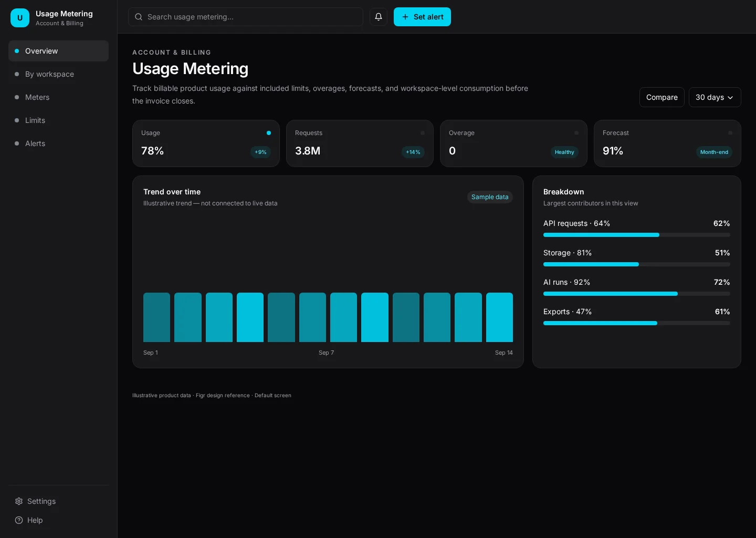Screen dimensions: 756x538
Task: Click the +14% requests change badge
Action: (413, 152)
